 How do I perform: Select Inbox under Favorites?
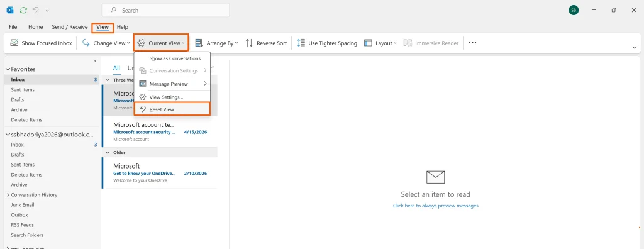52,80
